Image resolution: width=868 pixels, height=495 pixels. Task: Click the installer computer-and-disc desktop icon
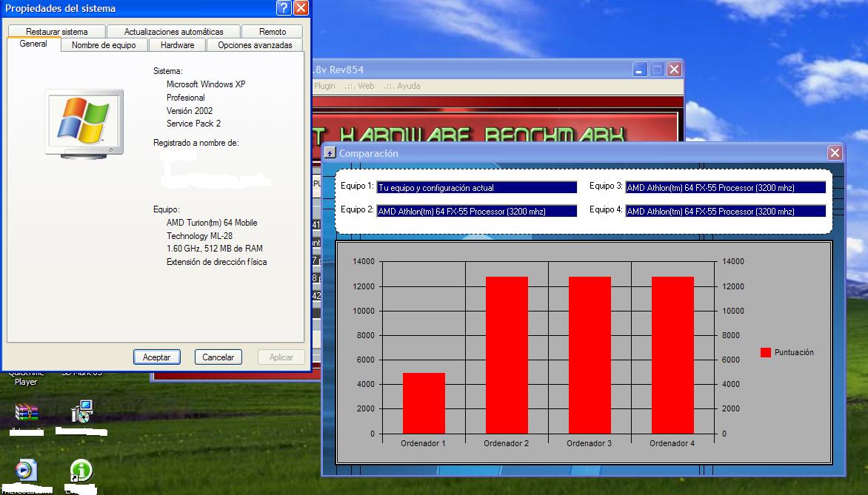coord(82,411)
